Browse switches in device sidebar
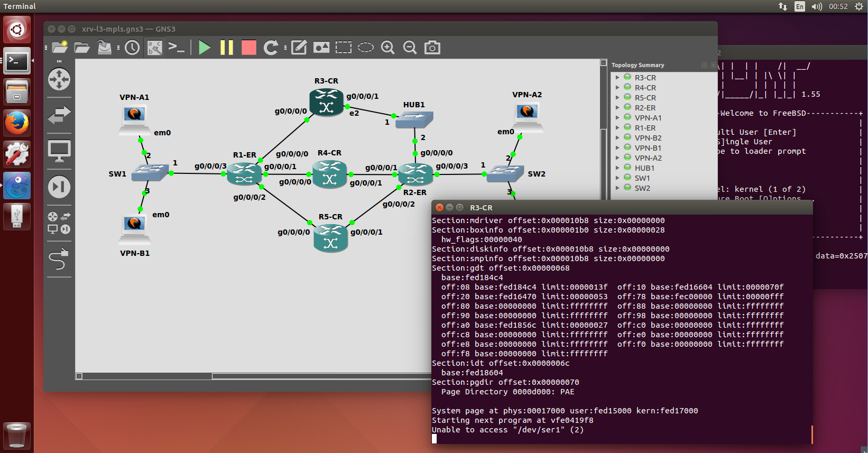The width and height of the screenshot is (868, 453). pyautogui.click(x=59, y=115)
